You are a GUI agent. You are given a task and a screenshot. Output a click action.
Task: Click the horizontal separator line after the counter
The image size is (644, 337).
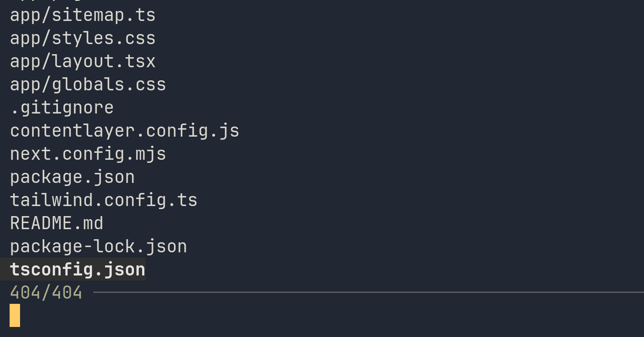366,292
